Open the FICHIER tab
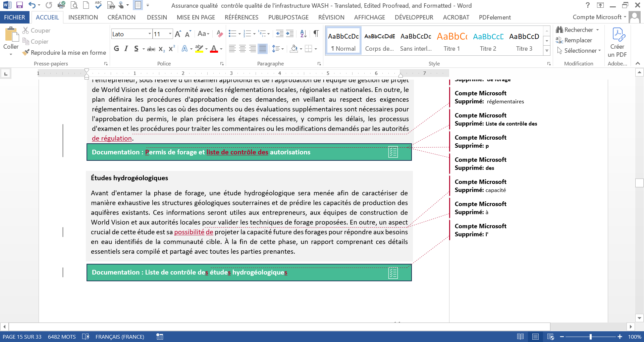Image resolution: width=644 pixels, height=342 pixels. (14, 17)
